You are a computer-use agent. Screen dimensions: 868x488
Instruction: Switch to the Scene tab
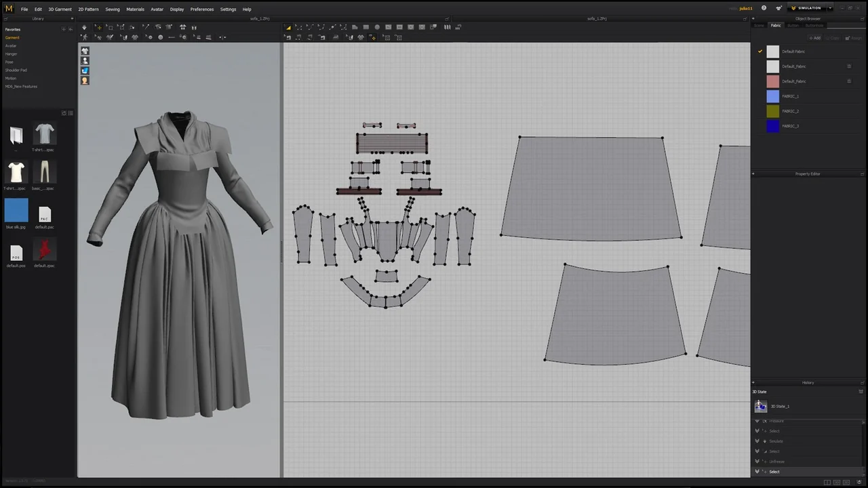[x=759, y=26]
